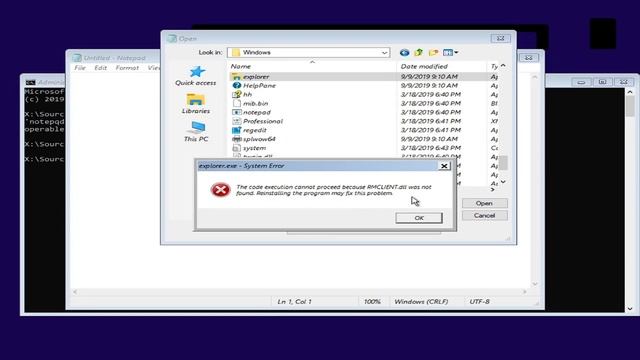Select Libraries in the places bar

coord(196,104)
